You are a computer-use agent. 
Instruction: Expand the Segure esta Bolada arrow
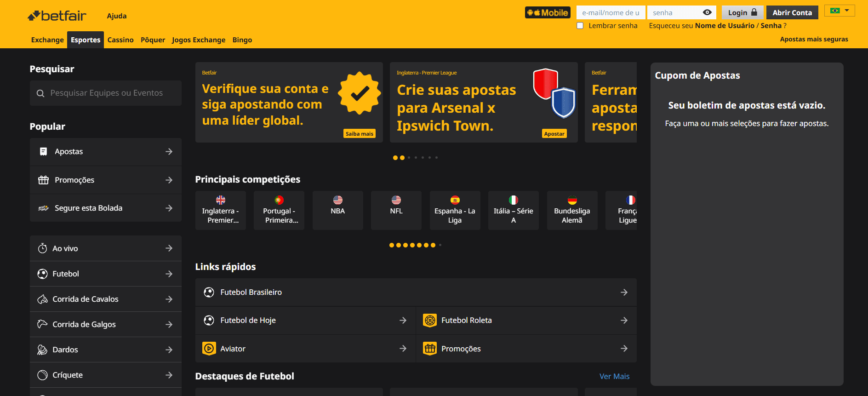[x=169, y=208]
